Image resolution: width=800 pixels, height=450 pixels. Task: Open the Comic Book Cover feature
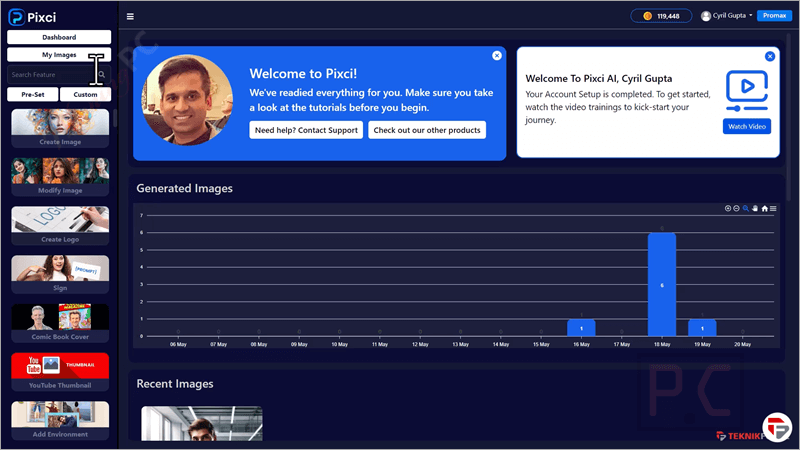point(60,323)
